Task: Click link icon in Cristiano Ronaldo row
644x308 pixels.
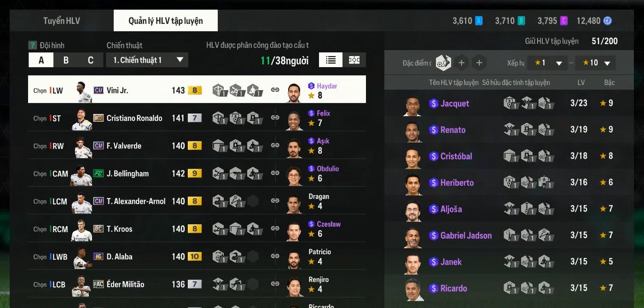Action: click(275, 117)
